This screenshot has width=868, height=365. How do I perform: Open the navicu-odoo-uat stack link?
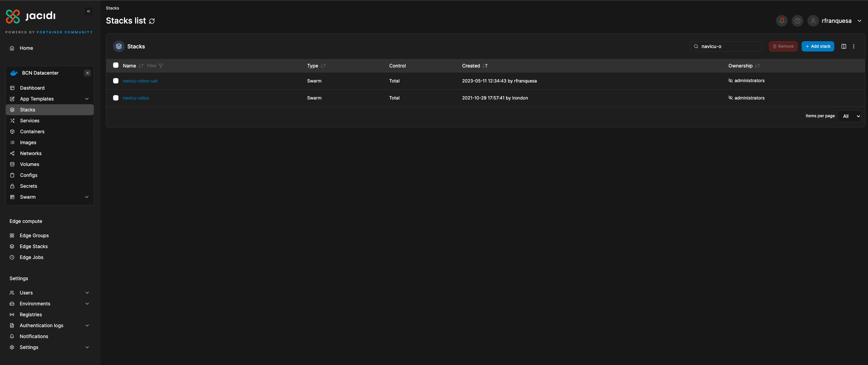coord(140,81)
